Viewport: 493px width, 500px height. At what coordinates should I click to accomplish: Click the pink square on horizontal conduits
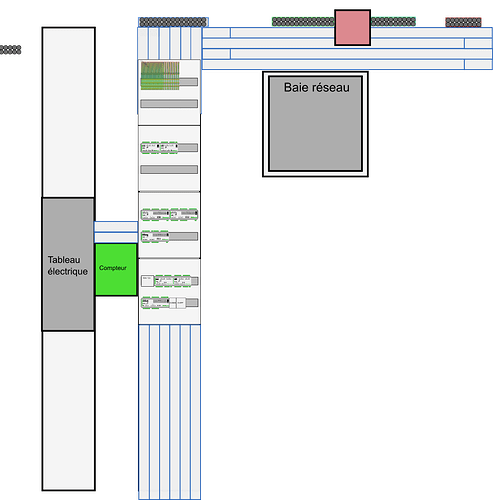click(x=353, y=27)
